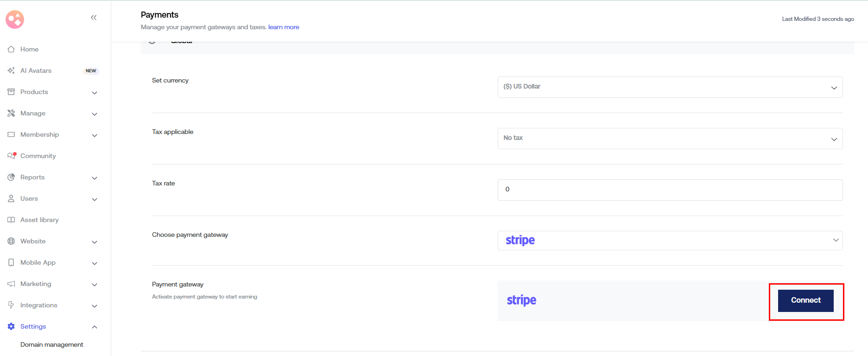Open the payment gateway Stripe dropdown
This screenshot has width=868, height=356.
(x=670, y=241)
